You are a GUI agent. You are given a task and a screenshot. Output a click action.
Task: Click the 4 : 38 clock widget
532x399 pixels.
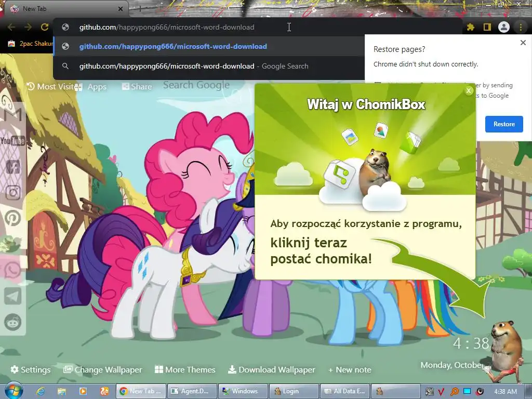(x=471, y=344)
